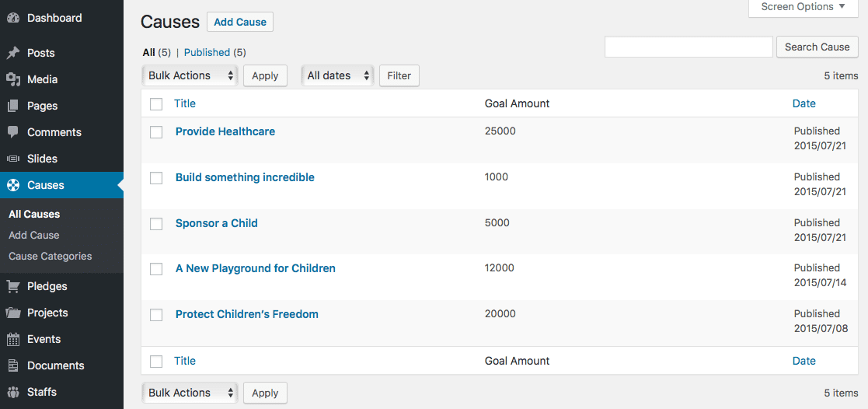Select Add Cause in sidebar submenu
868x409 pixels.
coord(33,235)
